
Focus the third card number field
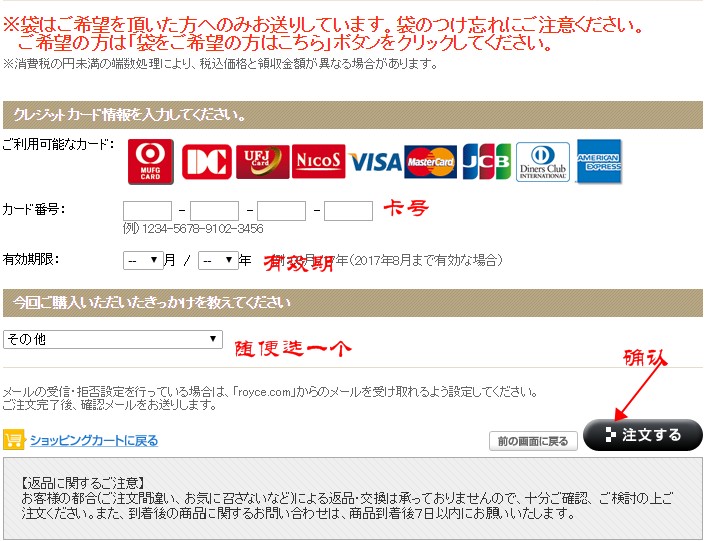coord(281,210)
